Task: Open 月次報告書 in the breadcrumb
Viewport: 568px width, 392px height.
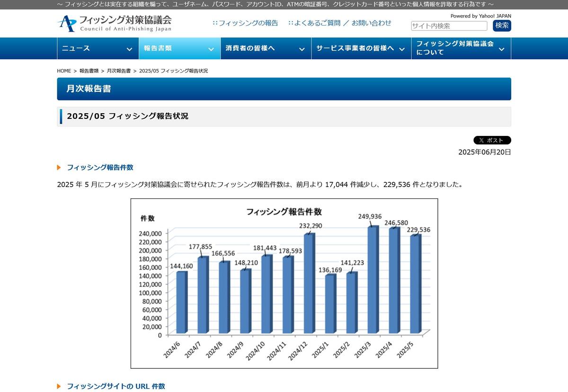Action: [119, 71]
